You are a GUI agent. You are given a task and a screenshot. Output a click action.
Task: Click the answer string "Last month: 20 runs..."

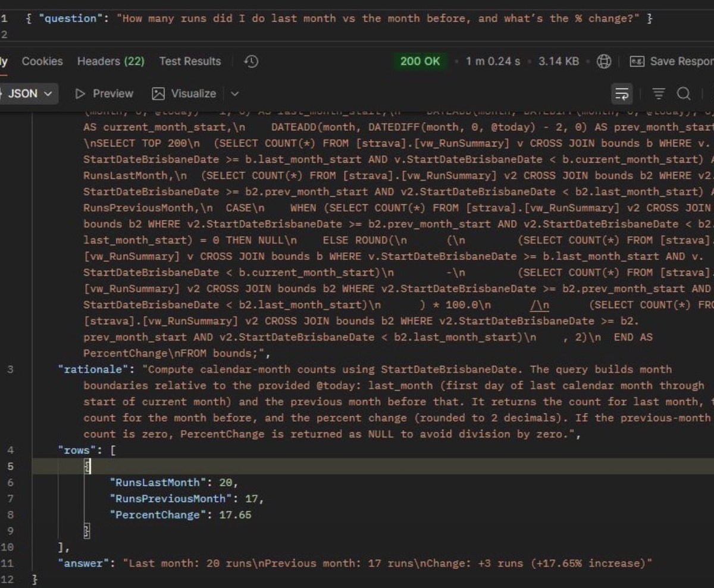click(x=387, y=562)
